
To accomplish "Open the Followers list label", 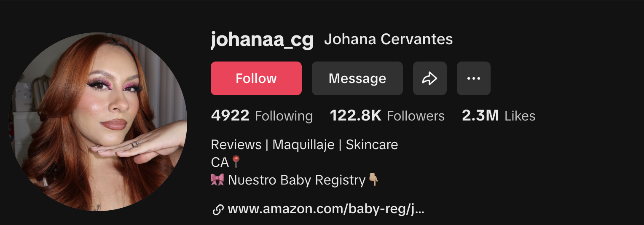I will pos(416,116).
